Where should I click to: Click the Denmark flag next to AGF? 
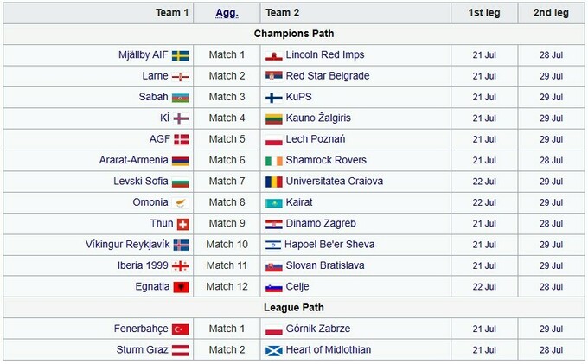click(x=182, y=139)
